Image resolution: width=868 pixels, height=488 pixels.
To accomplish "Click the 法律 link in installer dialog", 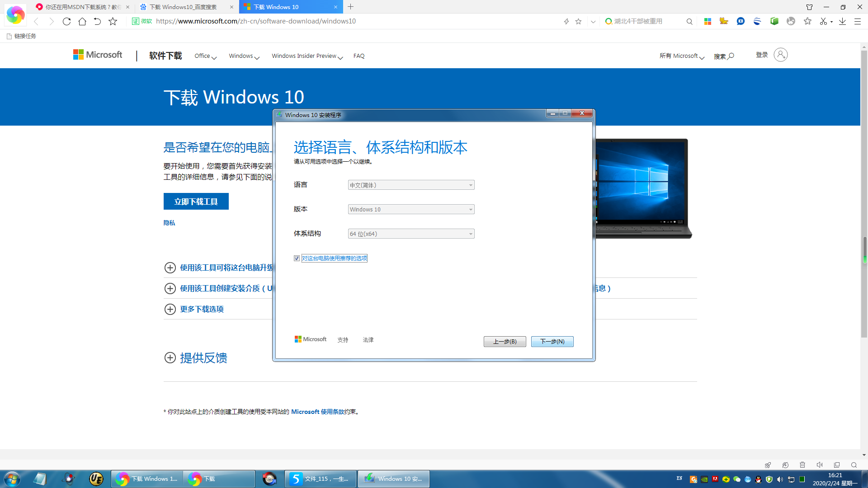I will [x=368, y=340].
